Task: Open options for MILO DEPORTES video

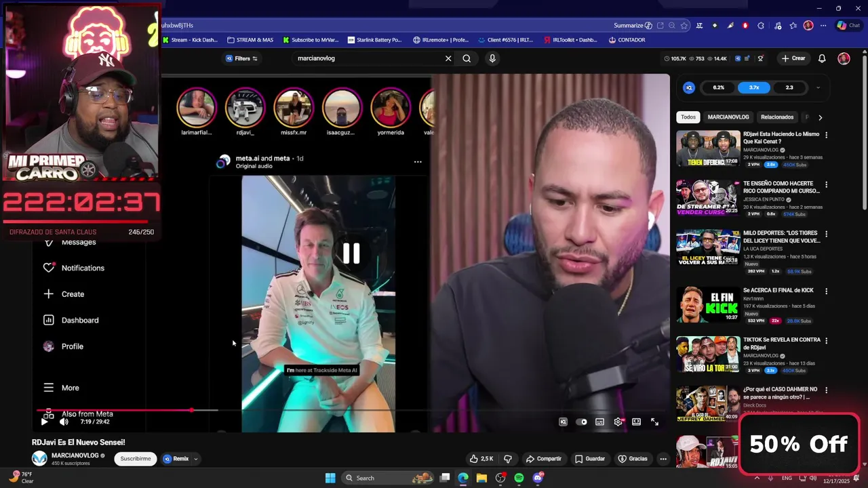Action: 826,234
